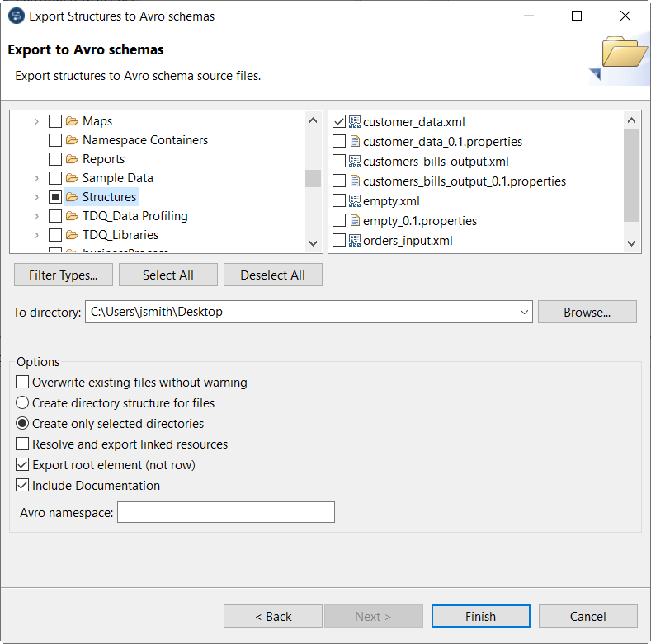This screenshot has height=644, width=651.
Task: Check the customer_data_0.1.properties checkbox
Action: (339, 142)
